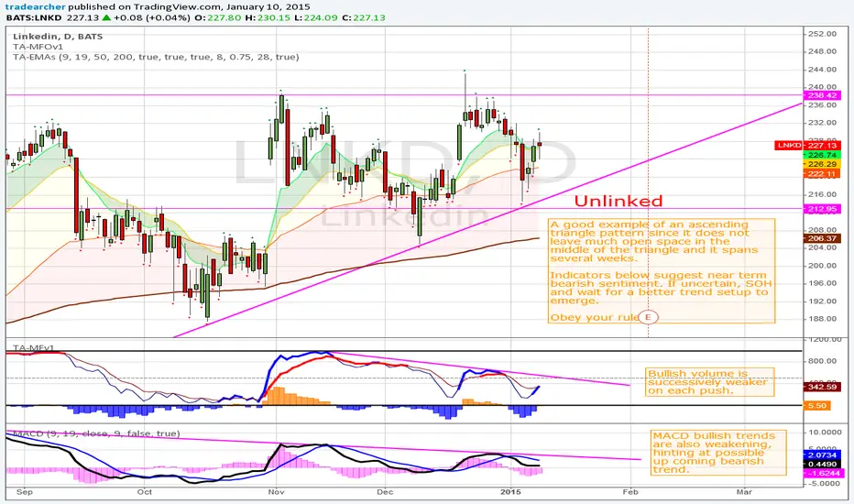Click the Dec label on time axis
The image size is (854, 504).
point(385,491)
